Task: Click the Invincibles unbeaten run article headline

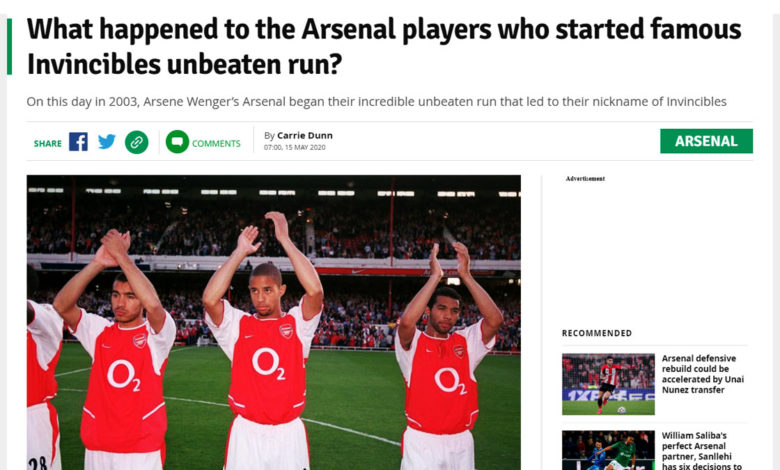Action: pos(384,45)
